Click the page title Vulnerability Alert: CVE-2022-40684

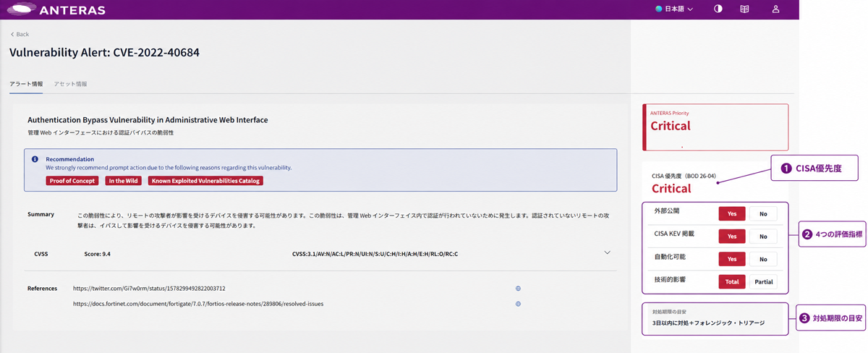click(104, 53)
